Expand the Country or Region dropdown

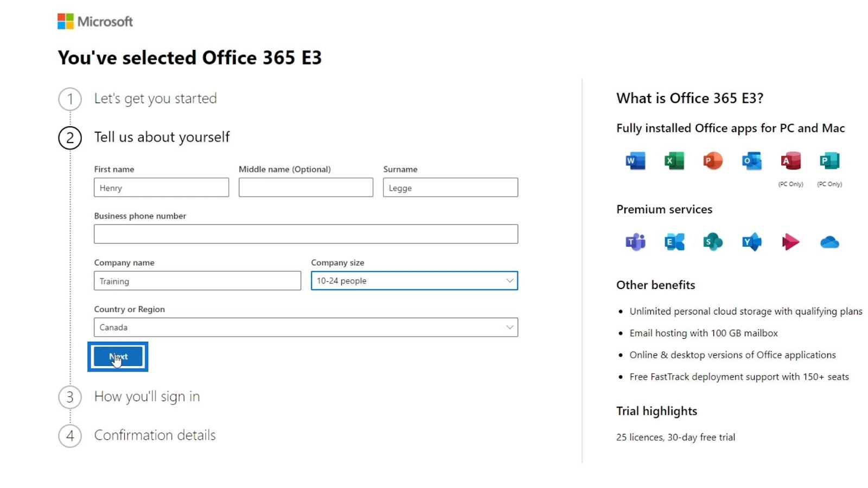(x=306, y=328)
